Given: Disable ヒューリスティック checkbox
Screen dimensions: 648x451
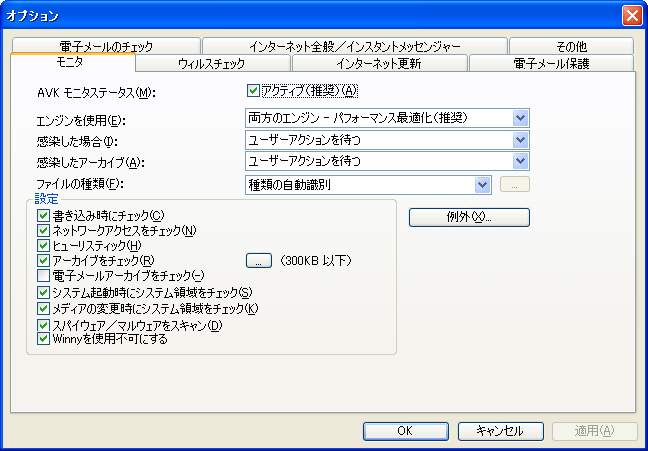Looking at the screenshot, I should click(43, 246).
